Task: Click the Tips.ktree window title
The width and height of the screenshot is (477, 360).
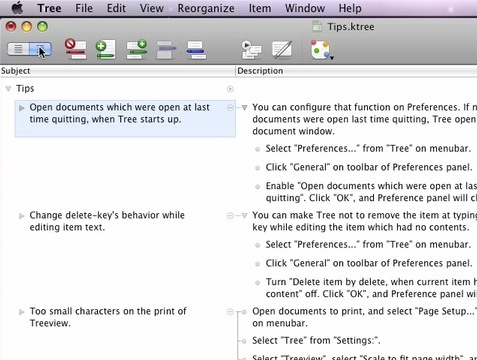Action: 351,27
